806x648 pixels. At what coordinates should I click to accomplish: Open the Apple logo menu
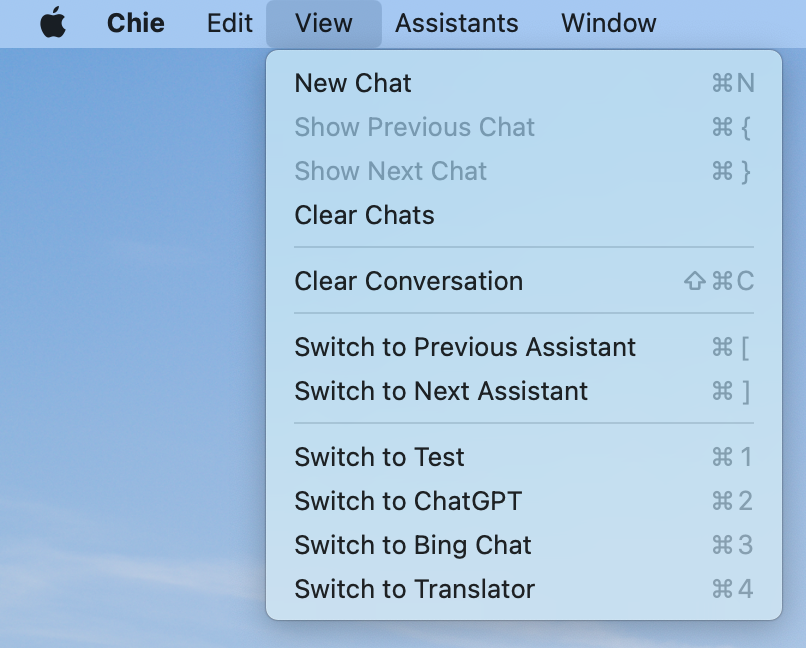coord(53,23)
